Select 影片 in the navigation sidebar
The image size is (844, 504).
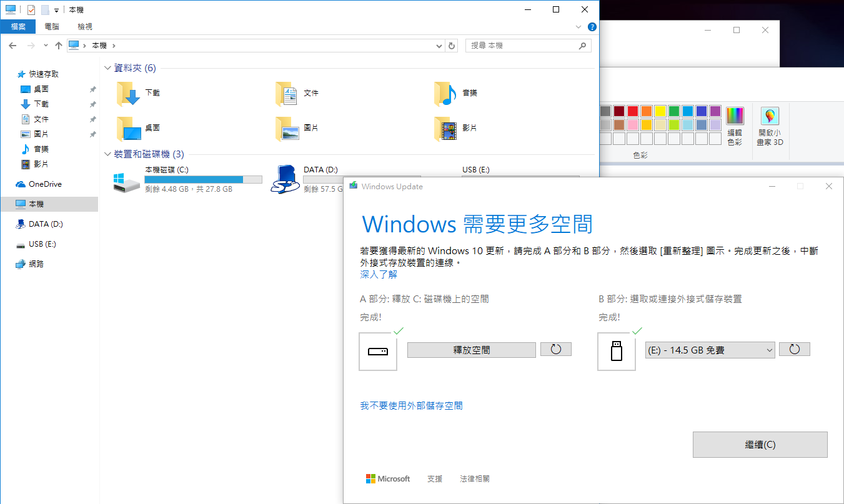click(x=41, y=164)
